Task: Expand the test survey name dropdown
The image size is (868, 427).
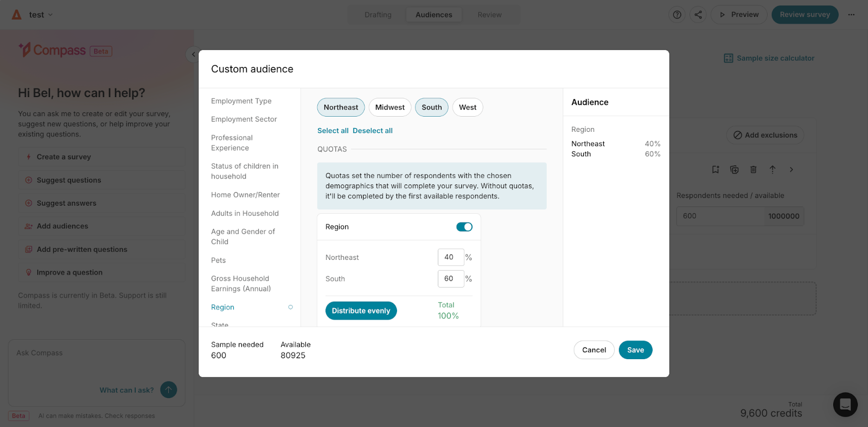Action: click(41, 15)
